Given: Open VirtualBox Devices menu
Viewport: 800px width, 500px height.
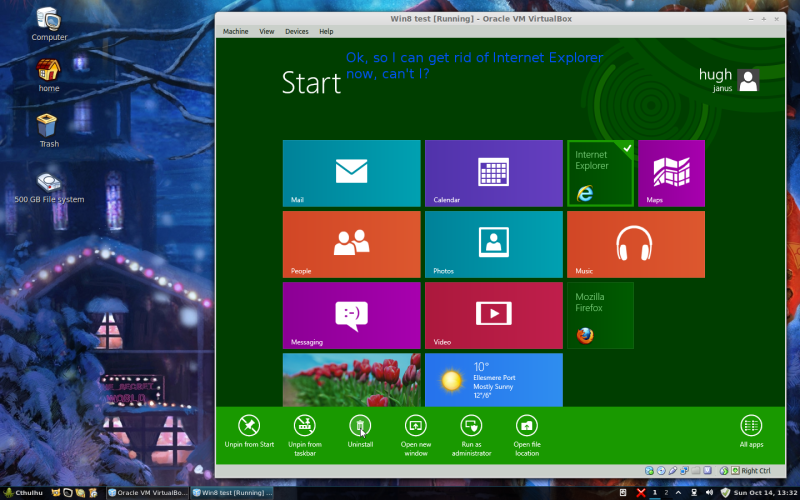Looking at the screenshot, I should 296,31.
